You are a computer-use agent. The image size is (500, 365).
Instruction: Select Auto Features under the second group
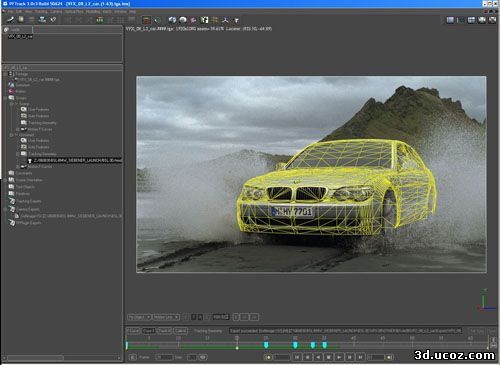click(x=35, y=147)
